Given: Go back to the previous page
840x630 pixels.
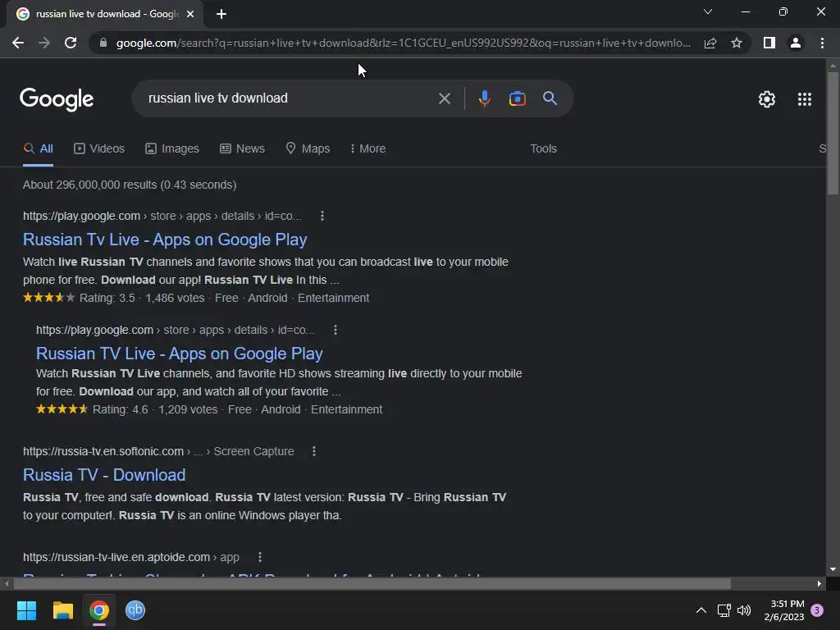Looking at the screenshot, I should (18, 43).
